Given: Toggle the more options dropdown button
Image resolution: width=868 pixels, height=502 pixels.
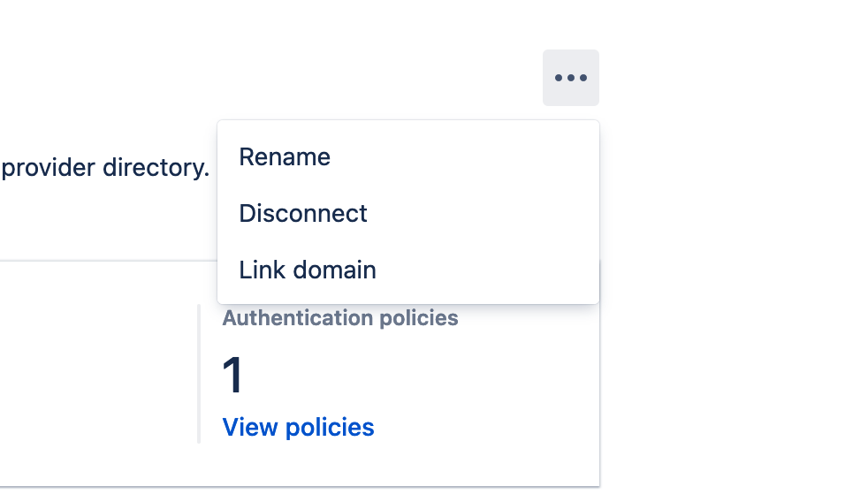Looking at the screenshot, I should coord(570,78).
